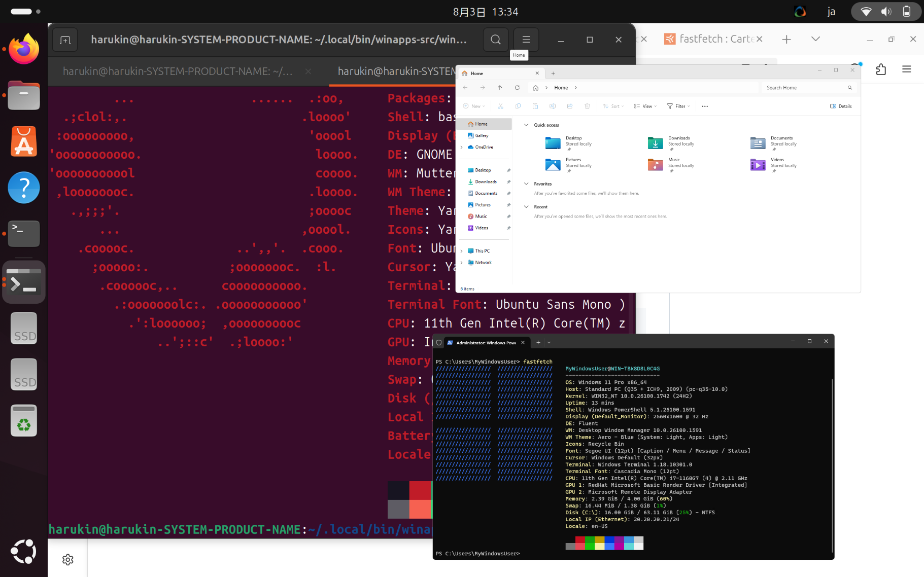Click the Refresh icon in File Explorer

517,88
